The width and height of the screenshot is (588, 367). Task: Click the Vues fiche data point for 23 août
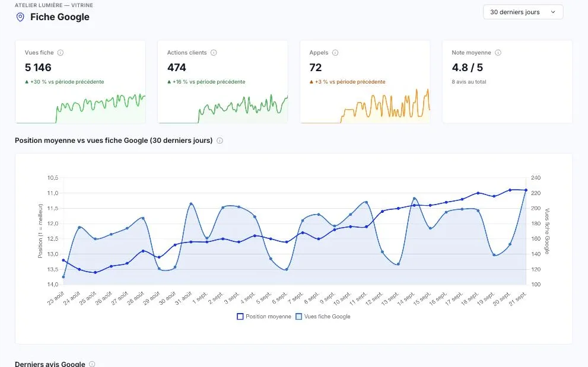63,277
